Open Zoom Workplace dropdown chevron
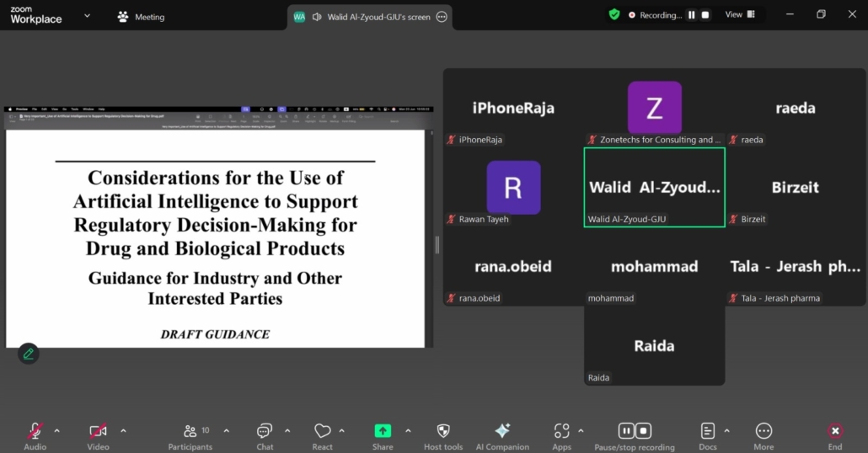The width and height of the screenshot is (868, 453). pos(87,16)
